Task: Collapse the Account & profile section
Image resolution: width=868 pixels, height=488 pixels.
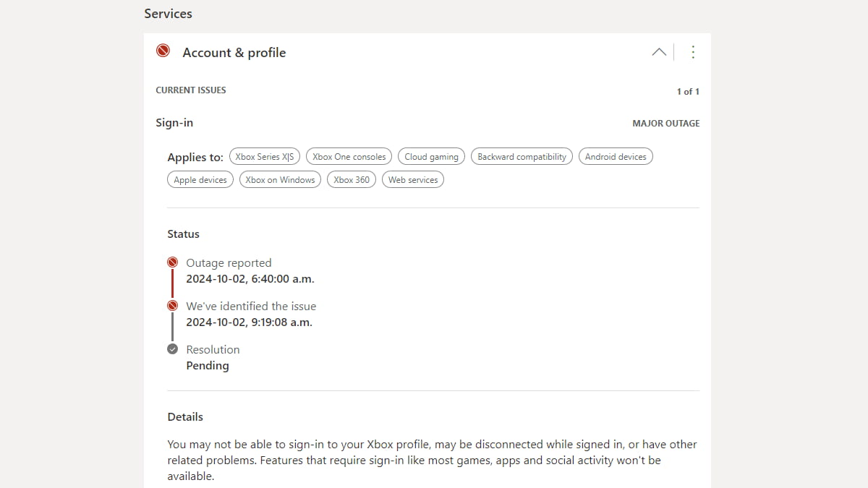Action: pyautogui.click(x=659, y=52)
